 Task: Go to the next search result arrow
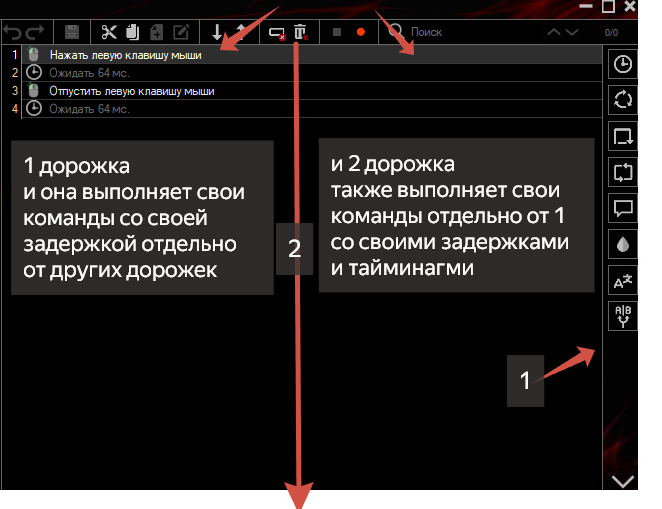pyautogui.click(x=571, y=32)
